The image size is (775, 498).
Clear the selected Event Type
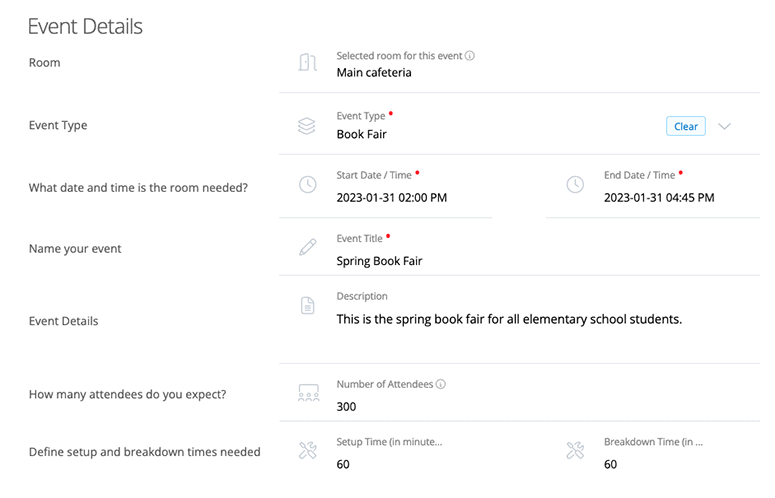[686, 126]
